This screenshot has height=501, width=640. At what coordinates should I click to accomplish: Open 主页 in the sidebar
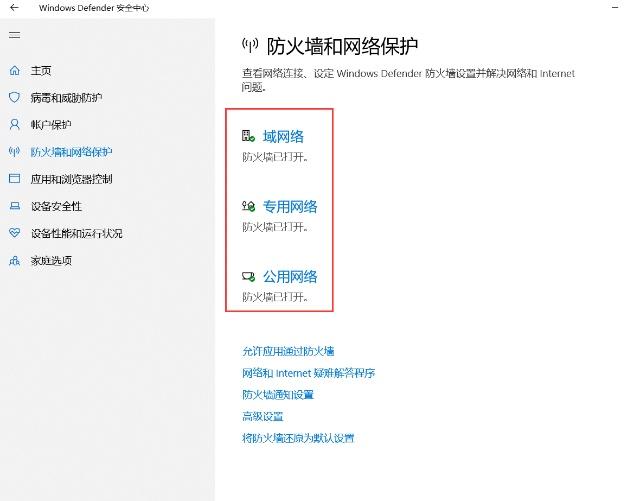(41, 71)
